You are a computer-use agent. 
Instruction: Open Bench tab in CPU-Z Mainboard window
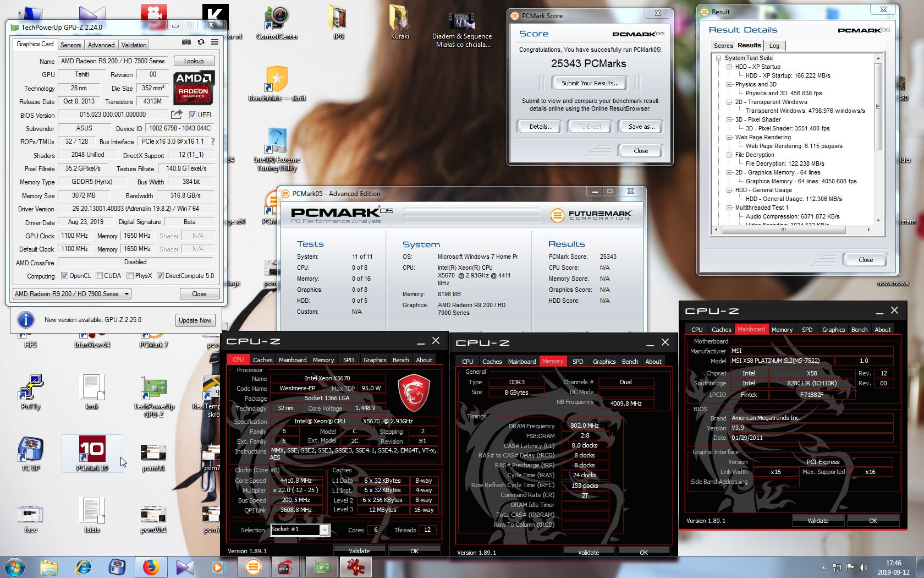tap(859, 330)
